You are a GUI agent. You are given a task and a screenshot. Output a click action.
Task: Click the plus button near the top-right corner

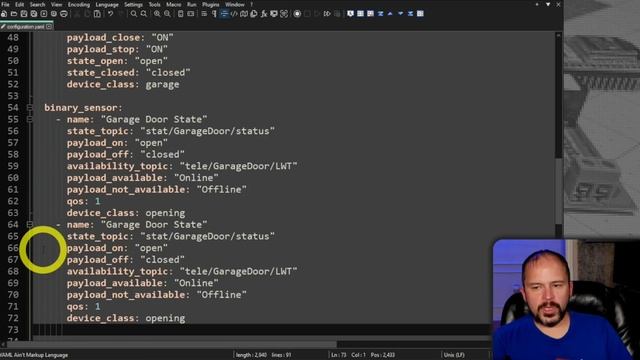pos(537,4)
